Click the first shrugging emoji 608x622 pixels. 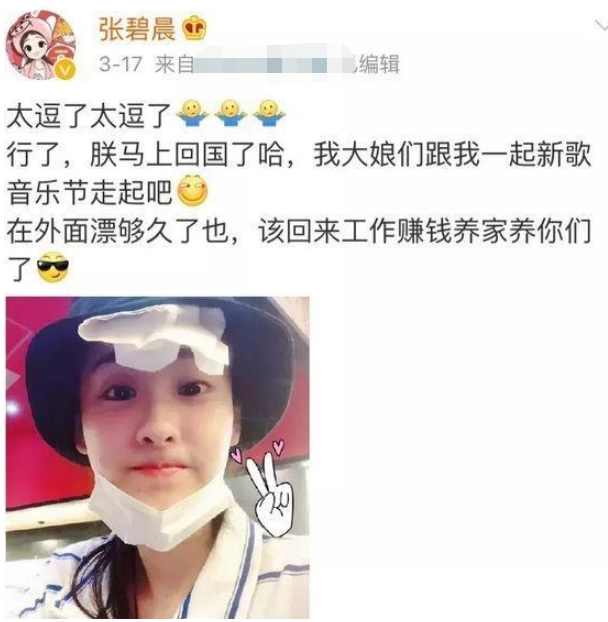click(193, 113)
